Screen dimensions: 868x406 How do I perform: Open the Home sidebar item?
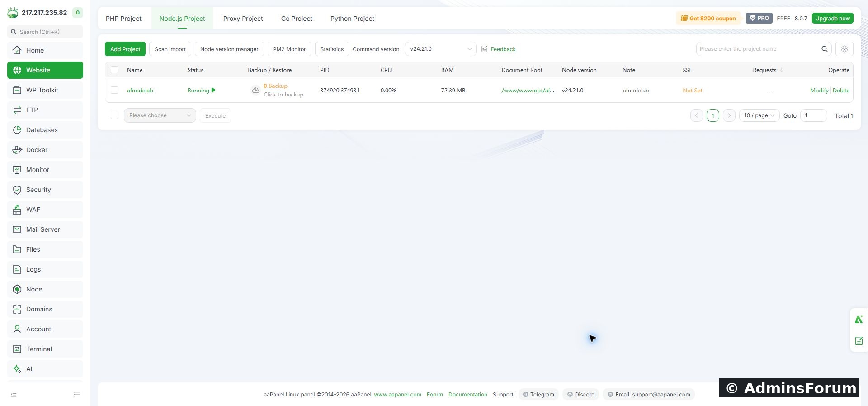coord(45,50)
